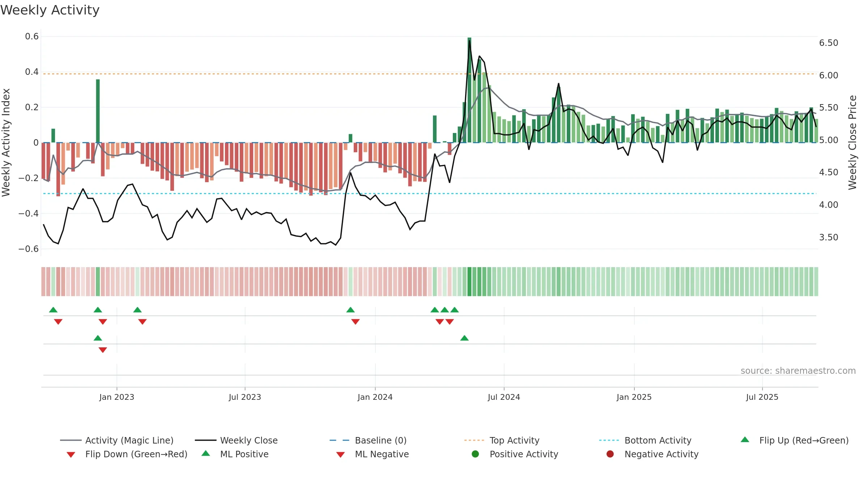The height and width of the screenshot is (488, 868).
Task: Click the 3.50 price axis label
Action: click(829, 237)
